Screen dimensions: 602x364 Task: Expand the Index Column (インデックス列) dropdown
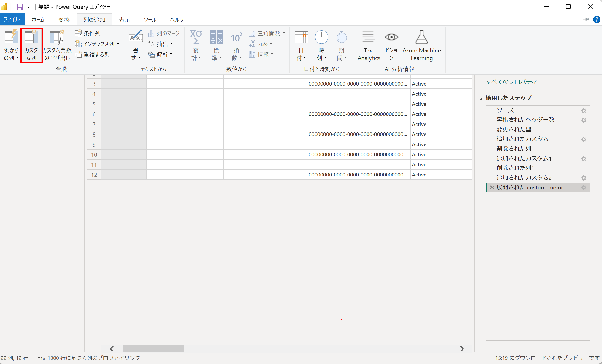tap(118, 44)
